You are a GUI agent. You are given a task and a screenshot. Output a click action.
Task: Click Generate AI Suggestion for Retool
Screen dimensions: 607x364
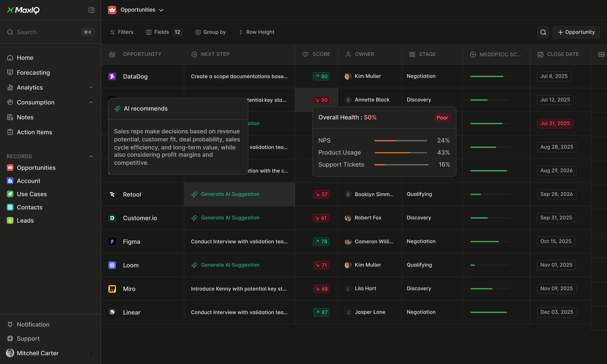pyautogui.click(x=230, y=194)
